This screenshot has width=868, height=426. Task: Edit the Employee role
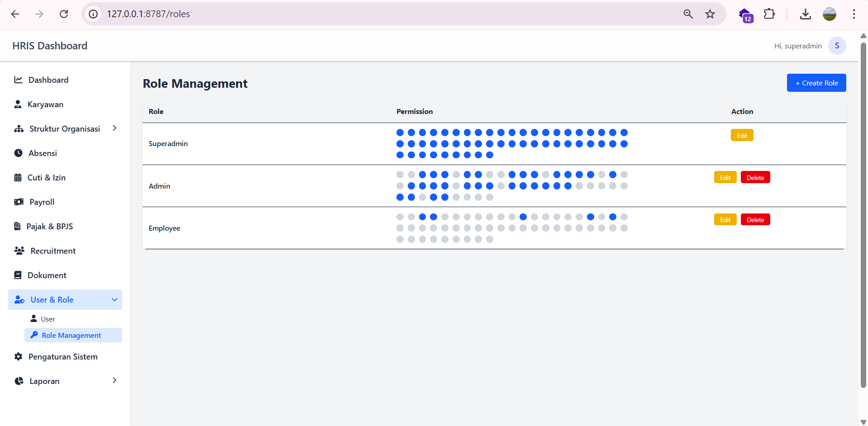tap(725, 220)
